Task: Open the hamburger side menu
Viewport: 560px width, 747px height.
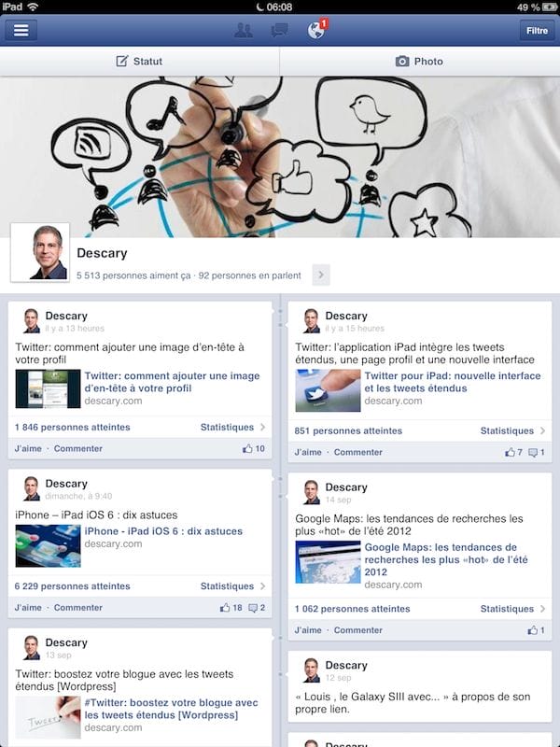Action: point(21,30)
